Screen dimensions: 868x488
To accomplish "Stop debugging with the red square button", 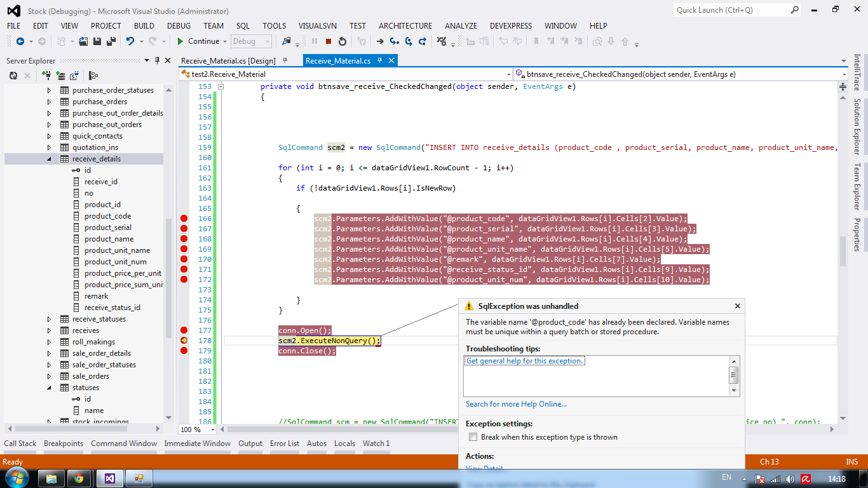I will pos(329,41).
